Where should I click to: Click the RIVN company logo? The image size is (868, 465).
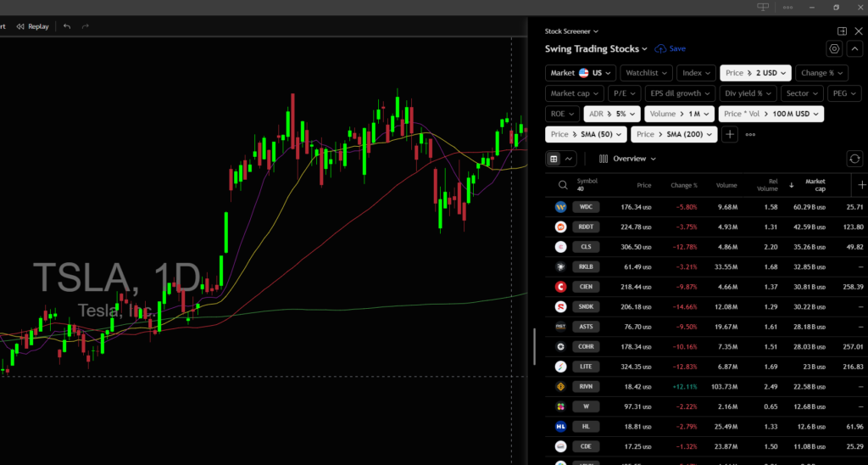(x=561, y=387)
